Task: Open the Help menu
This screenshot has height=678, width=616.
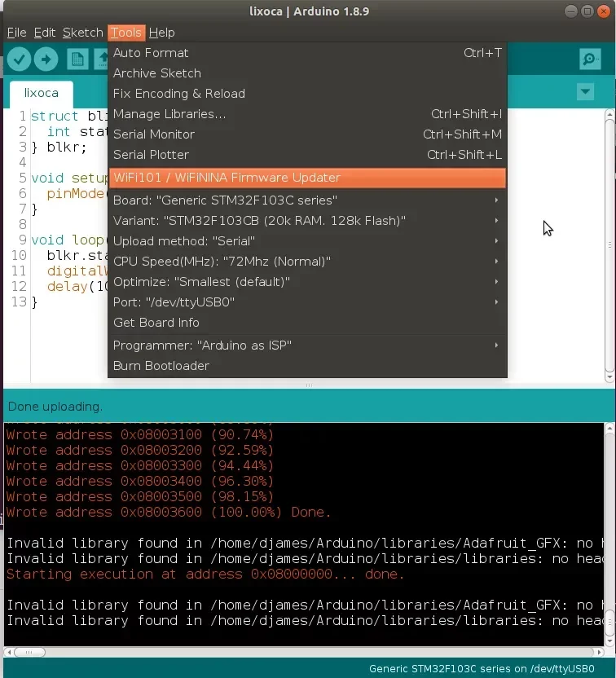Action: 161,33
